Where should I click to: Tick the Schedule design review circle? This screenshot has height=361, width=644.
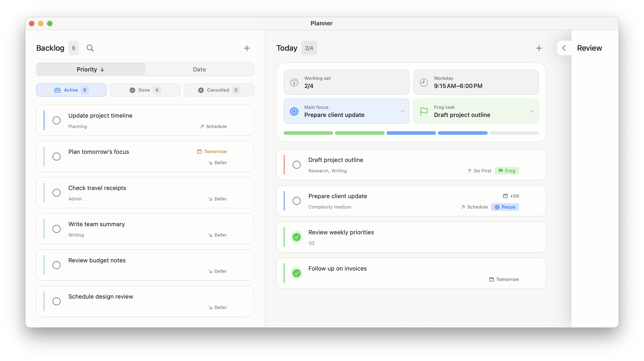pyautogui.click(x=57, y=301)
